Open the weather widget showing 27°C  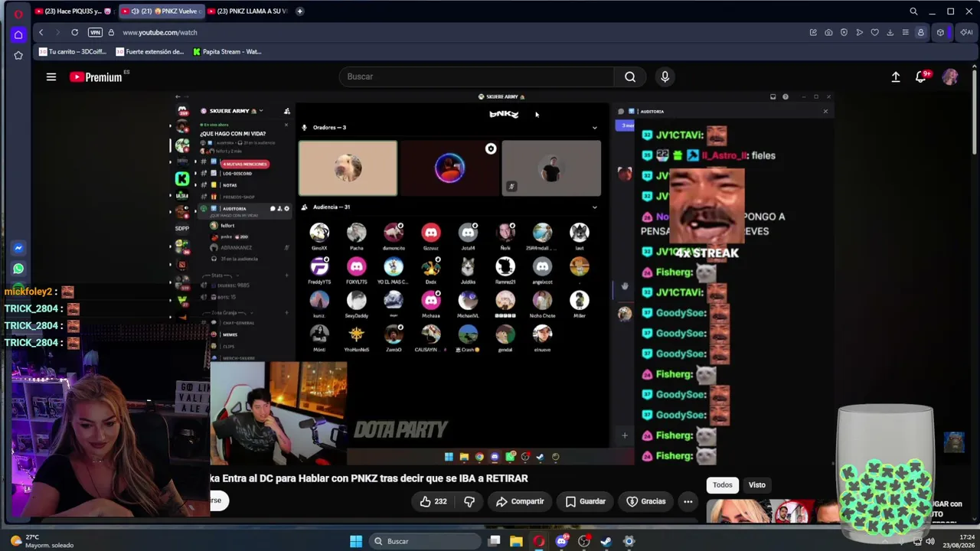point(43,541)
